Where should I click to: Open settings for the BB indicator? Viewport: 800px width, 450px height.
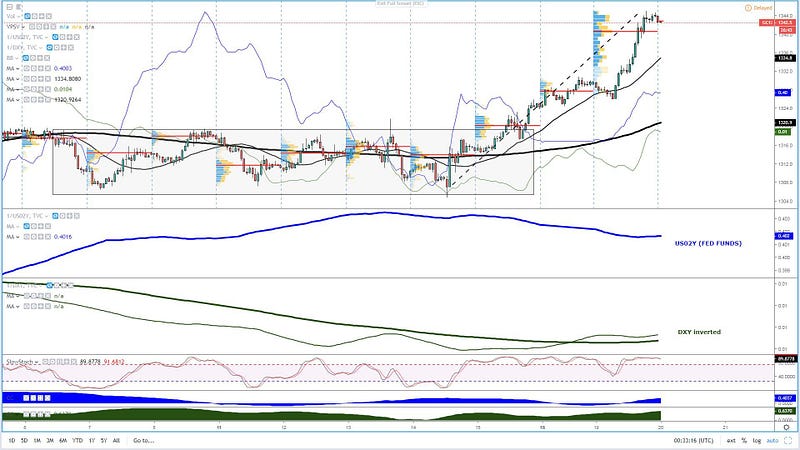point(33,58)
